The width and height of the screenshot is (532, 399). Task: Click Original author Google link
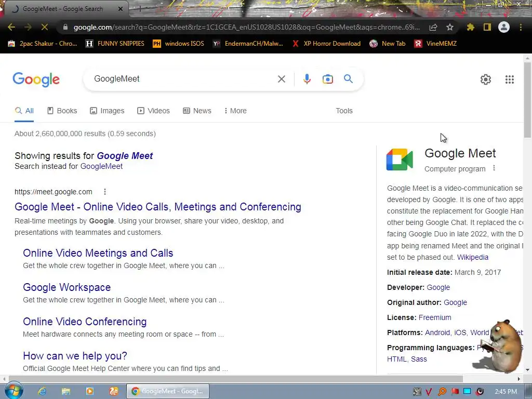click(x=455, y=302)
